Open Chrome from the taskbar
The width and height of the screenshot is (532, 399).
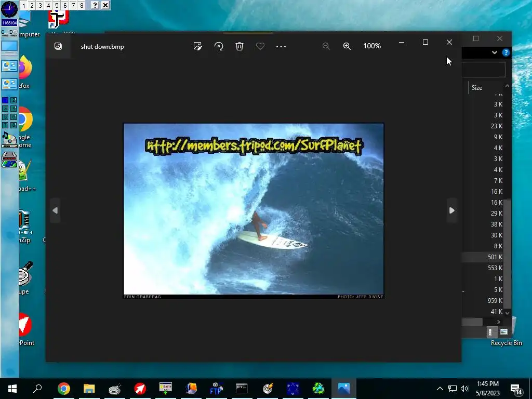click(63, 389)
